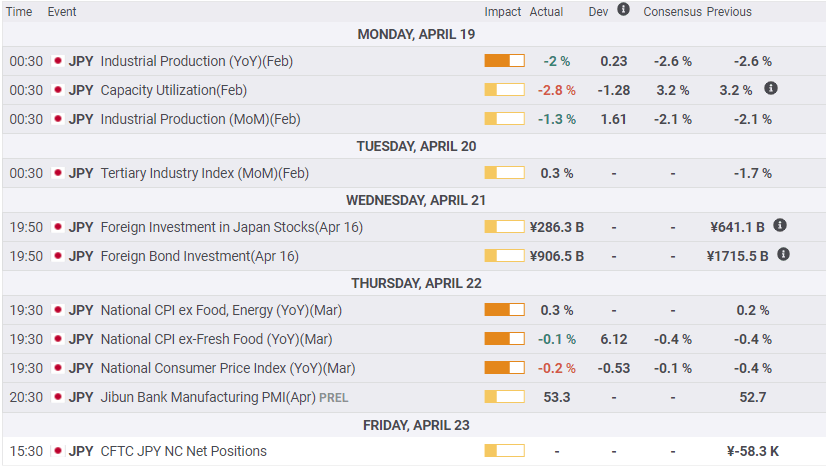Click Japan flag on Tertiary Industry Index row

click(x=57, y=173)
